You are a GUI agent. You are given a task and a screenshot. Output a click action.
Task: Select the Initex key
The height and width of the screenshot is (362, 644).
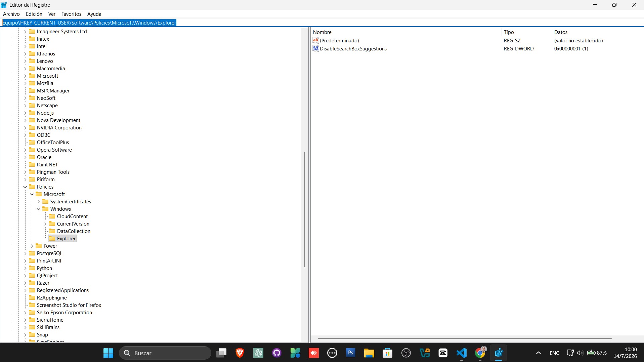[43, 39]
